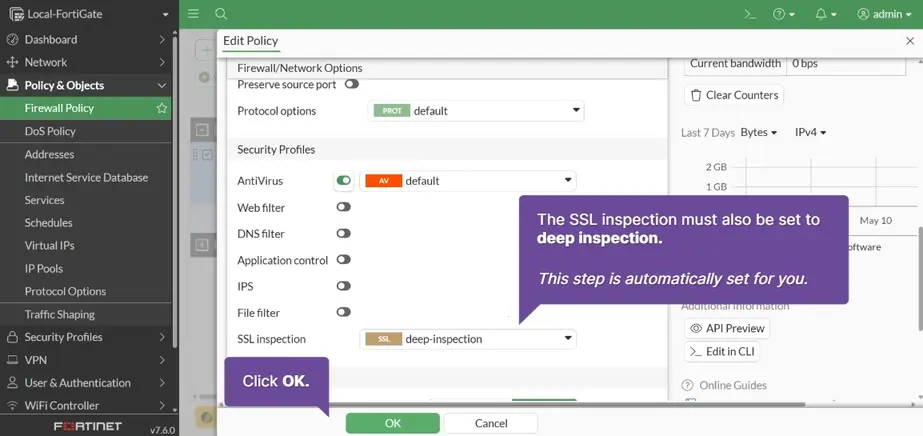923x436 pixels.
Task: Open the Protocol options default dropdown
Action: [x=476, y=111]
